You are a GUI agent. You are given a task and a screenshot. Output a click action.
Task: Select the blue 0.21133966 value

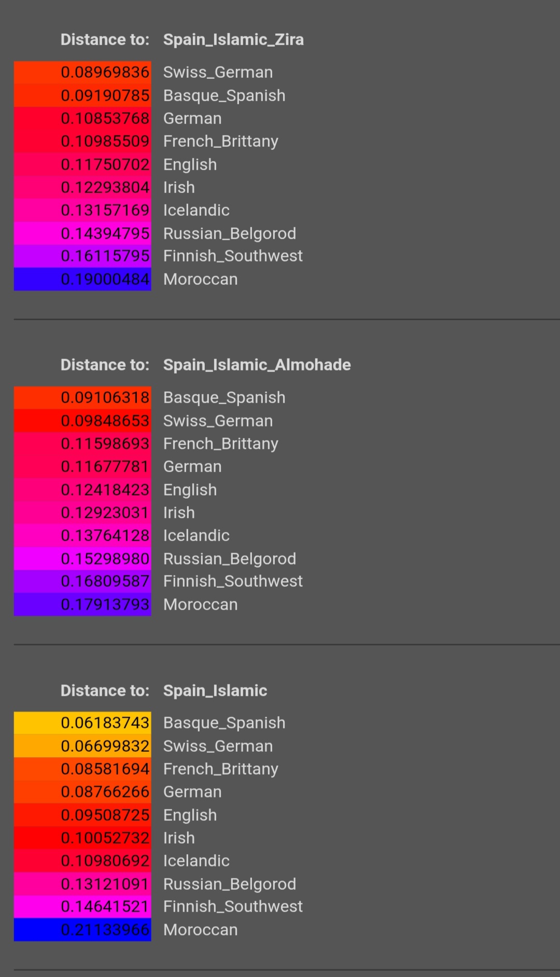coord(82,930)
